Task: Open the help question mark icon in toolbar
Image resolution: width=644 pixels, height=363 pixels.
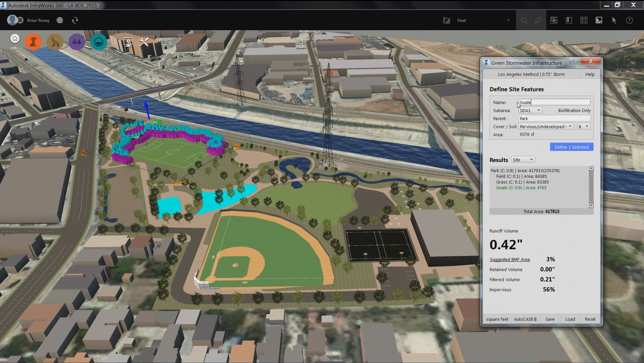Action: click(x=630, y=20)
